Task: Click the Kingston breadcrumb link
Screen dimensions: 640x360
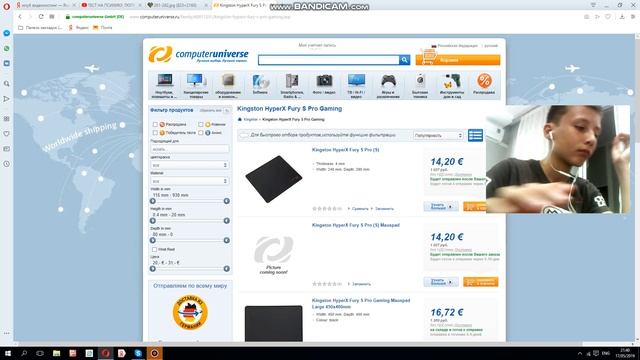Action: point(251,119)
